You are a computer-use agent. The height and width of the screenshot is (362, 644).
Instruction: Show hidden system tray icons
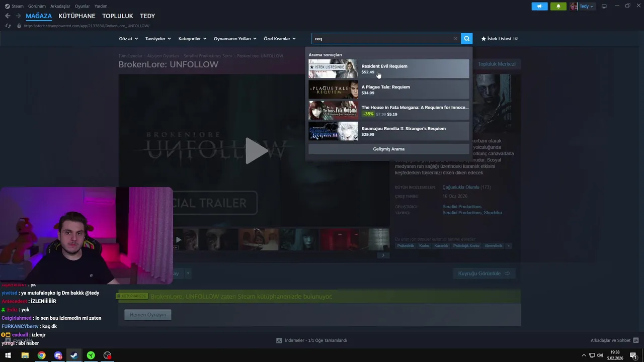coord(584,355)
